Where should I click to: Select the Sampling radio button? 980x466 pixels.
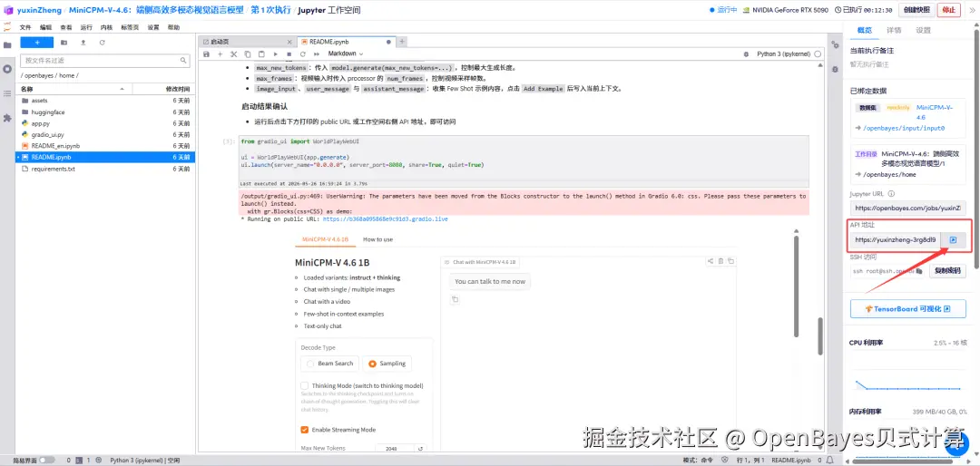(387, 364)
